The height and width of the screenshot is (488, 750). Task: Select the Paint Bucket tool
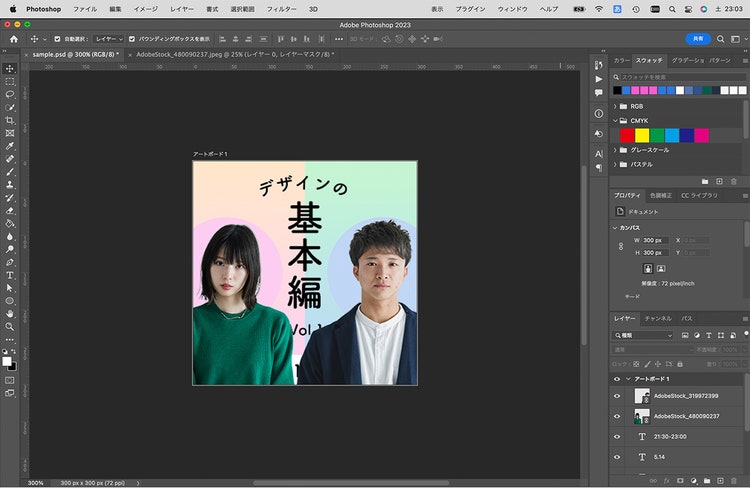pyautogui.click(x=10, y=224)
